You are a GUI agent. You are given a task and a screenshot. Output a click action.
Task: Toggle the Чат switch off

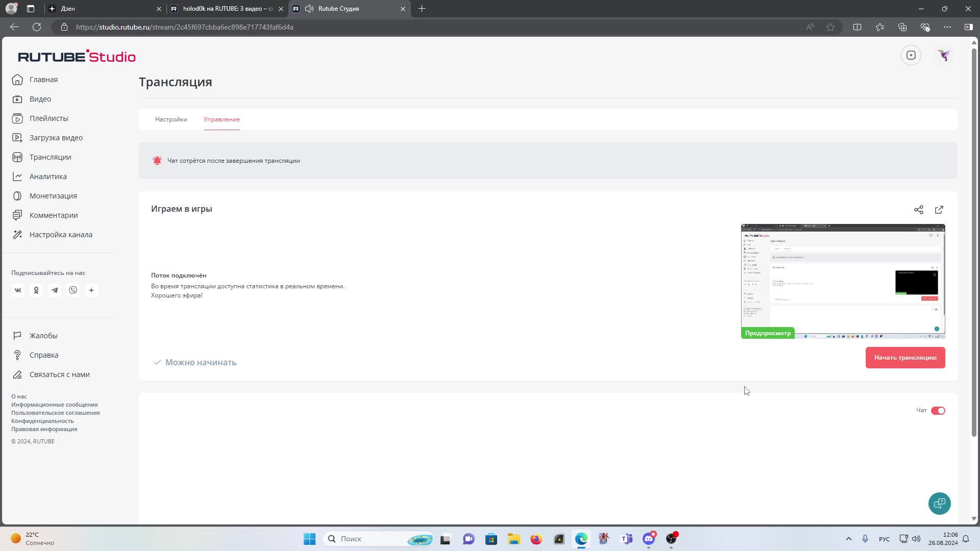coord(938,411)
